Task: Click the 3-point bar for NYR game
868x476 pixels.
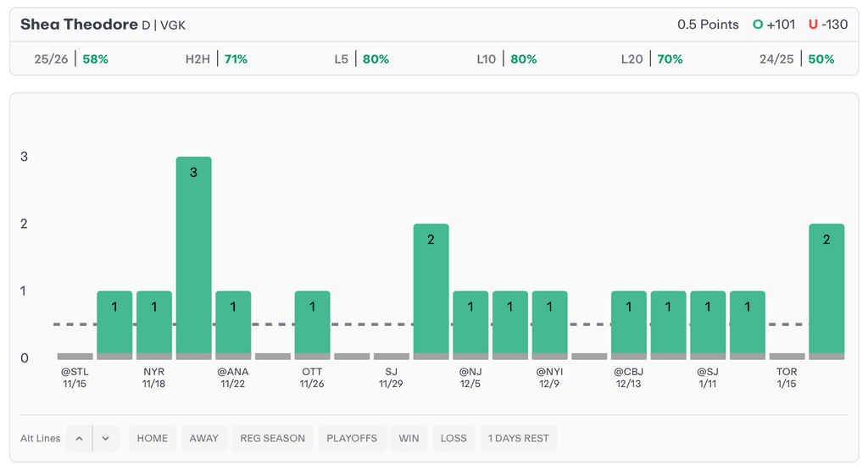Action: tap(193, 254)
